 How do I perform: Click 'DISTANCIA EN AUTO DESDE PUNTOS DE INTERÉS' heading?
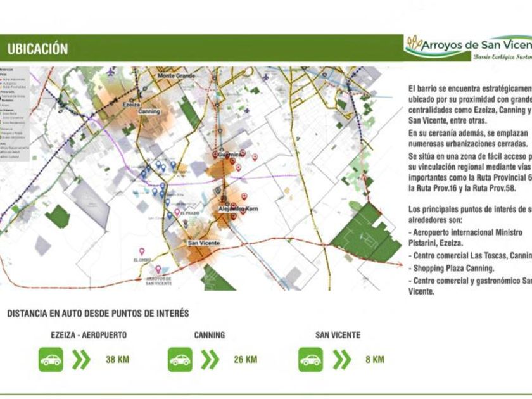[x=98, y=313]
